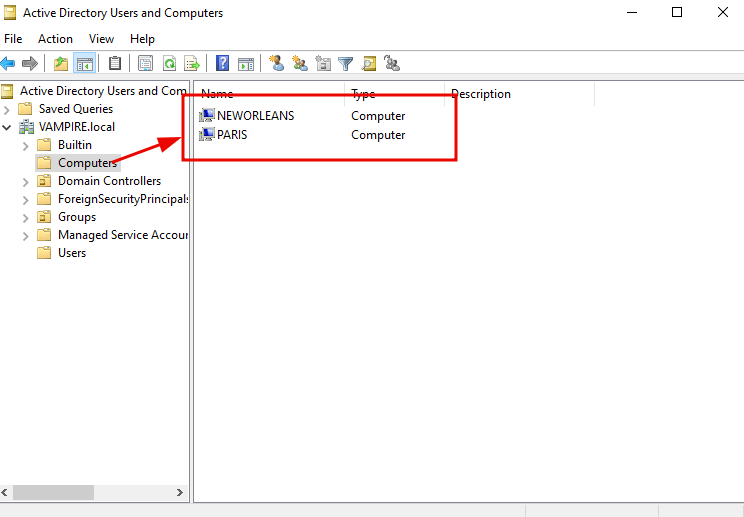The width and height of the screenshot is (744, 517).
Task: Select Saved Queries in the tree
Action: (x=76, y=109)
